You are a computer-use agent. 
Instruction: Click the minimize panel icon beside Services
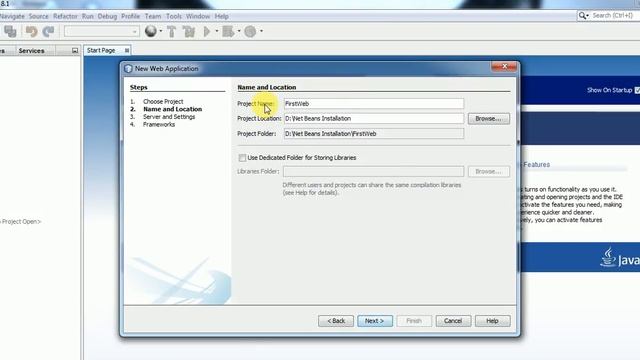[75, 51]
